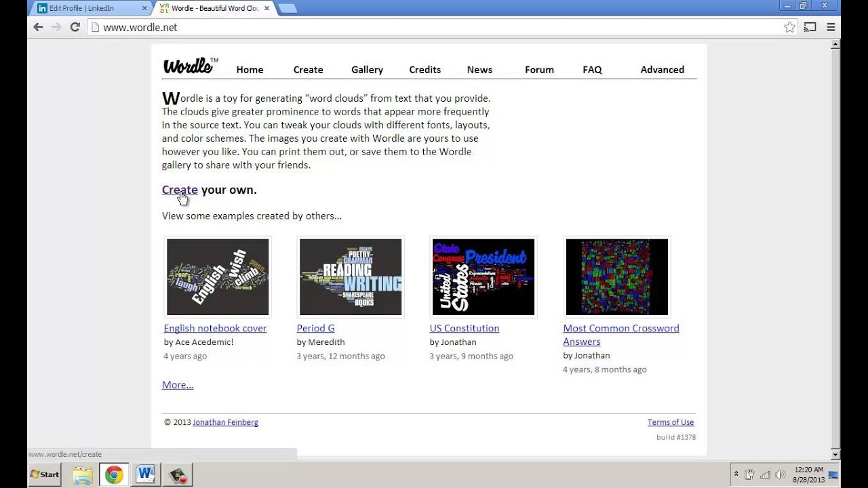The image size is (868, 488).
Task: Open the FAQ menu item
Action: point(592,70)
